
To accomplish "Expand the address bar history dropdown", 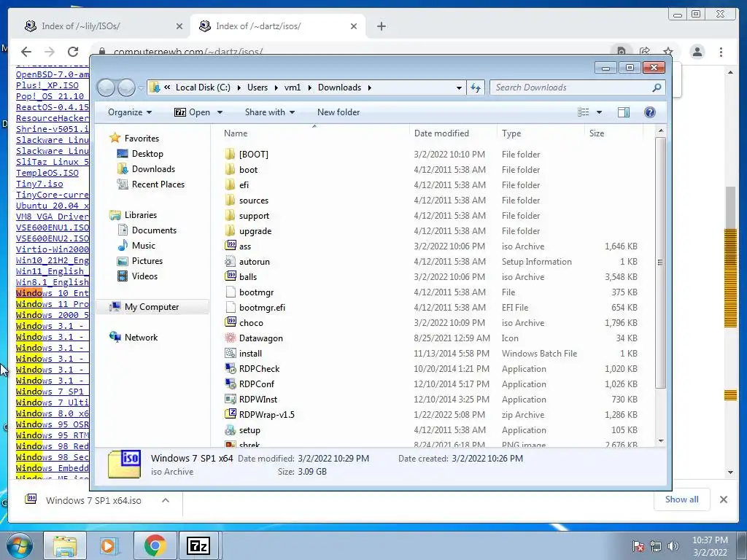I will (x=459, y=87).
